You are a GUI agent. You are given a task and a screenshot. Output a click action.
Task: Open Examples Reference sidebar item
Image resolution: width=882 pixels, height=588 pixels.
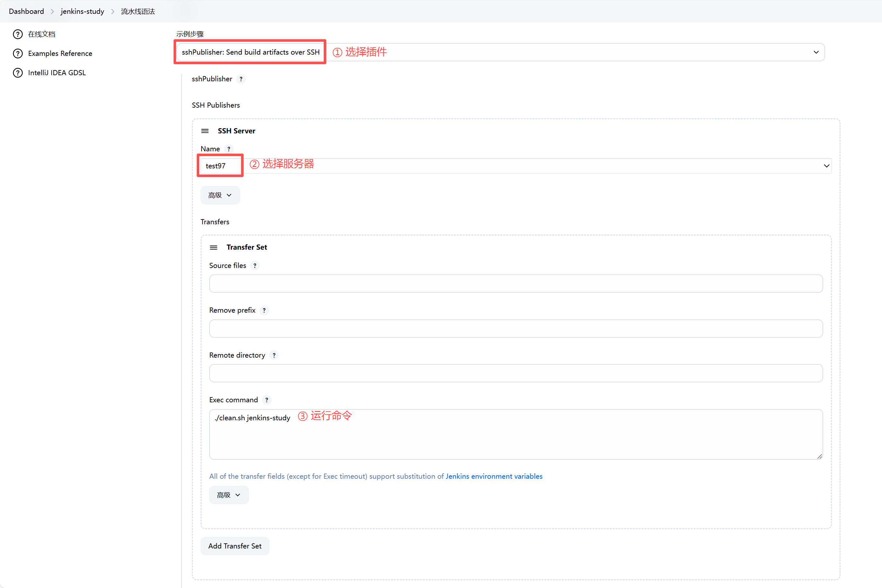pyautogui.click(x=60, y=53)
